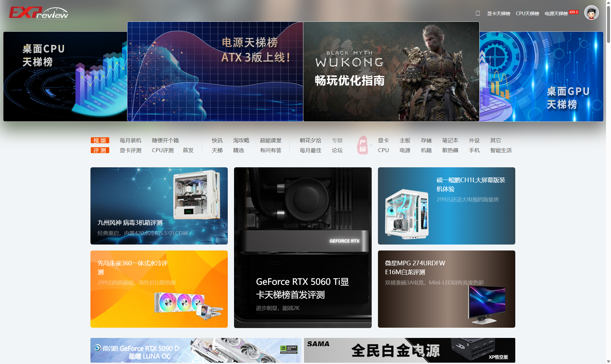Image resolution: width=611 pixels, height=364 pixels.
Task: Open 电源天梯榜 in the top navigation
Action: coord(556,14)
